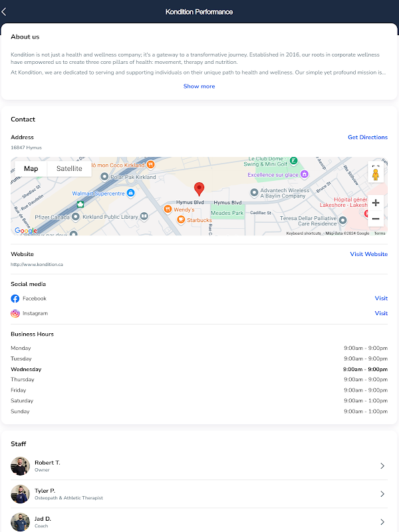Open Robert T. staff details chevron
This screenshot has height=532, width=399.
pos(382,466)
